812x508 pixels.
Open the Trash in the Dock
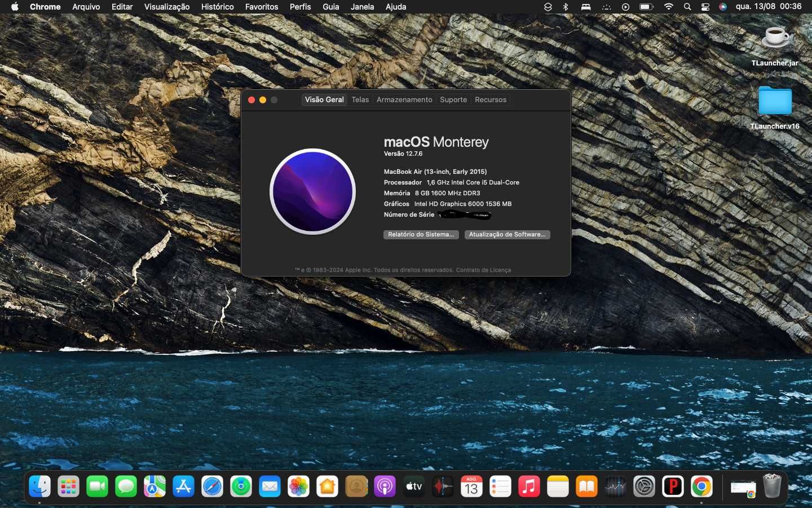(772, 487)
